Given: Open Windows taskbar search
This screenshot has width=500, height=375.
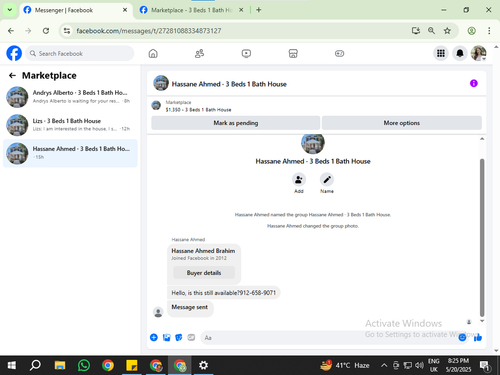Looking at the screenshot, I should click(x=35, y=365).
